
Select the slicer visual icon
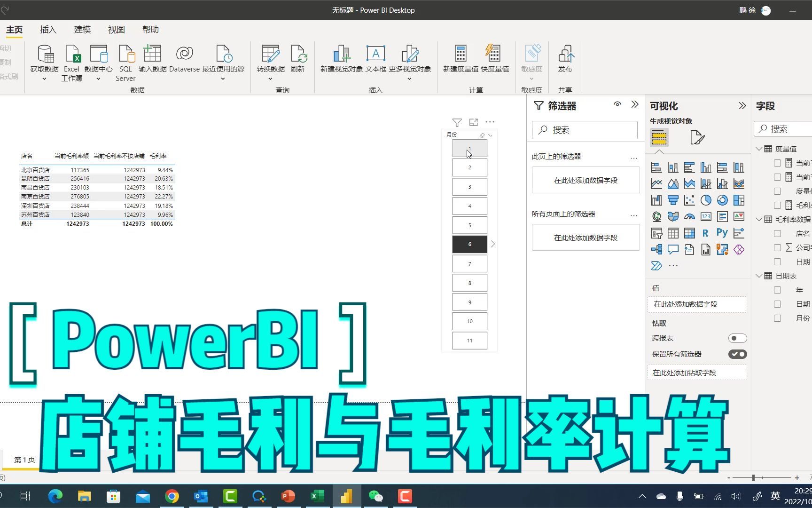(656, 233)
